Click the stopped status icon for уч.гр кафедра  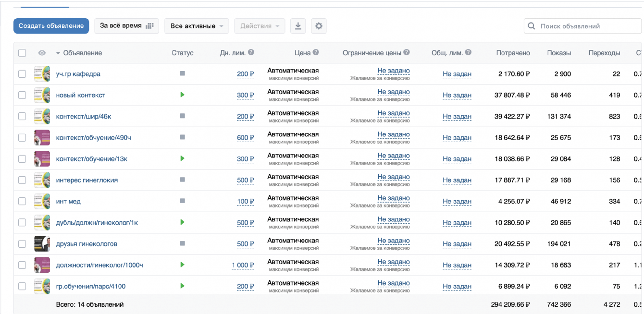[x=182, y=74]
